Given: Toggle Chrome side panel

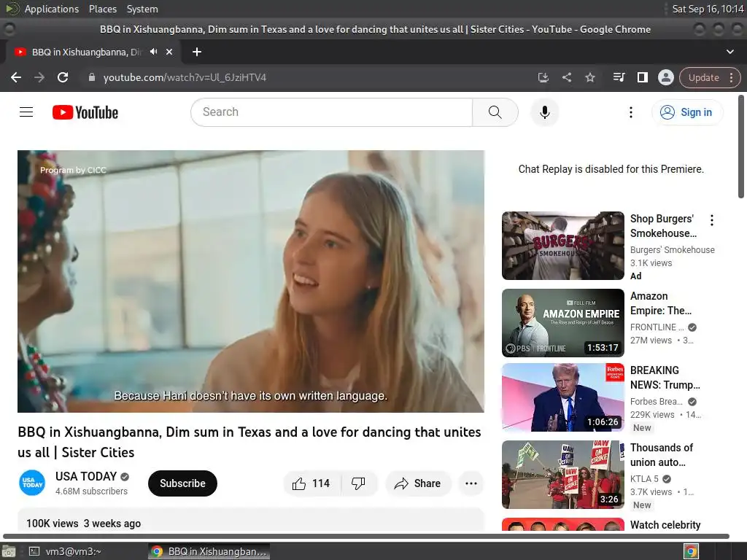Looking at the screenshot, I should (642, 77).
